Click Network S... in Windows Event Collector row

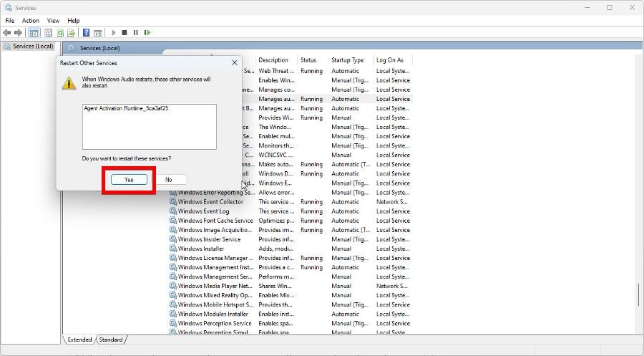392,202
